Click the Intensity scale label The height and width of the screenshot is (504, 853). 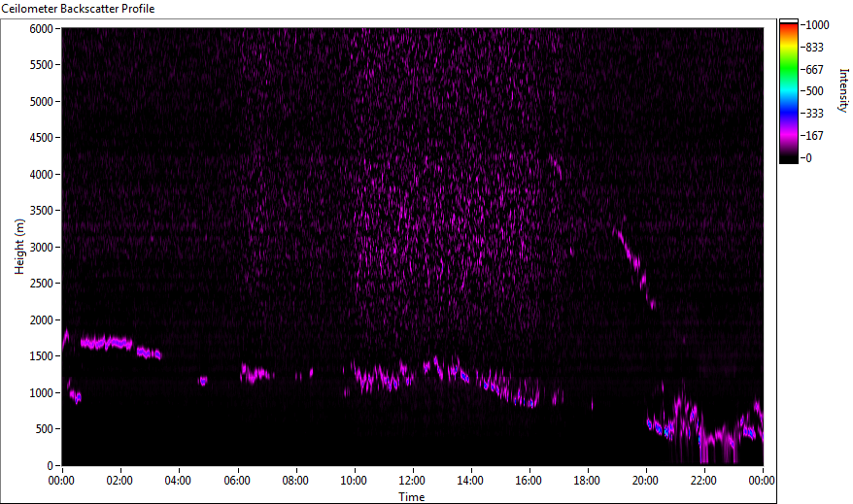843,90
